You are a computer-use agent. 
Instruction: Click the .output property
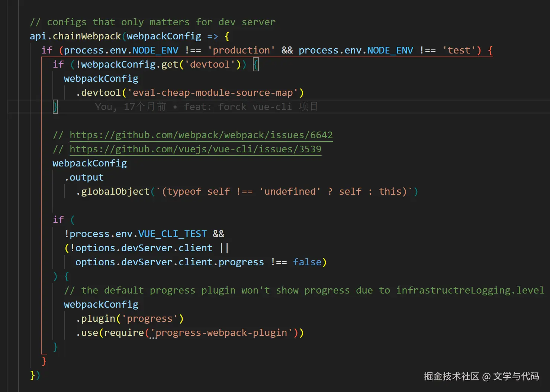84,177
